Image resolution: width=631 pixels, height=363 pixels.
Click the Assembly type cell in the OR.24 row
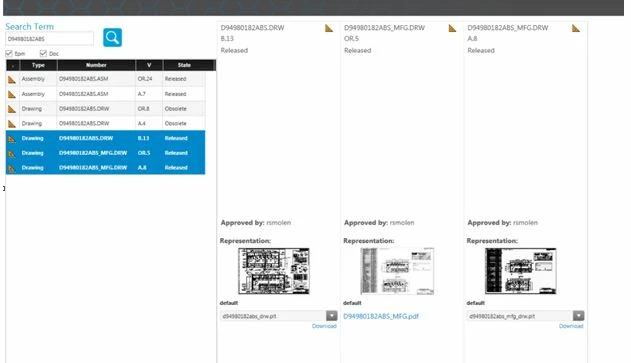pos(33,79)
